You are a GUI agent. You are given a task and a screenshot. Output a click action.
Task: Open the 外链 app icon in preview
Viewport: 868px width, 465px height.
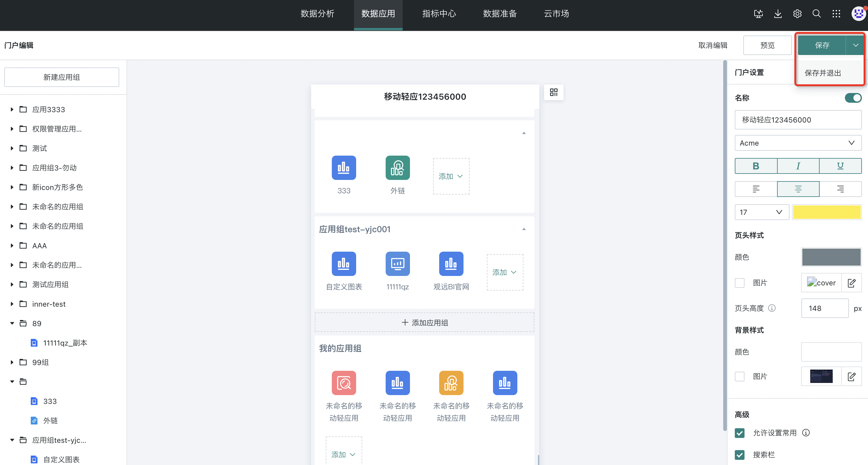point(398,168)
